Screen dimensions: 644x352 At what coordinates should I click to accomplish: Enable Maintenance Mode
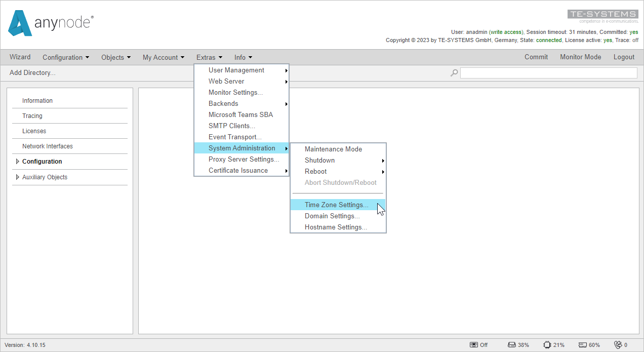tap(333, 149)
